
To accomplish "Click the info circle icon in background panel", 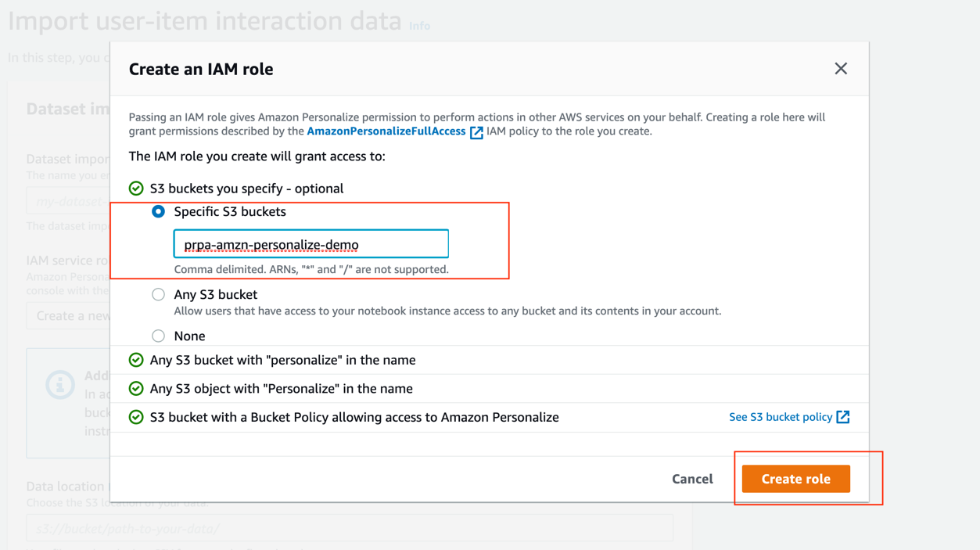I will pos(60,384).
